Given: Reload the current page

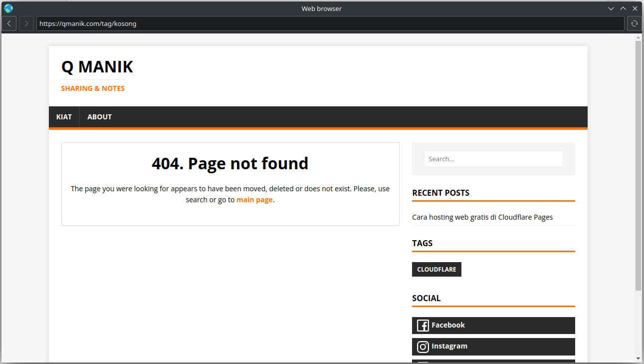Looking at the screenshot, I should [634, 23].
